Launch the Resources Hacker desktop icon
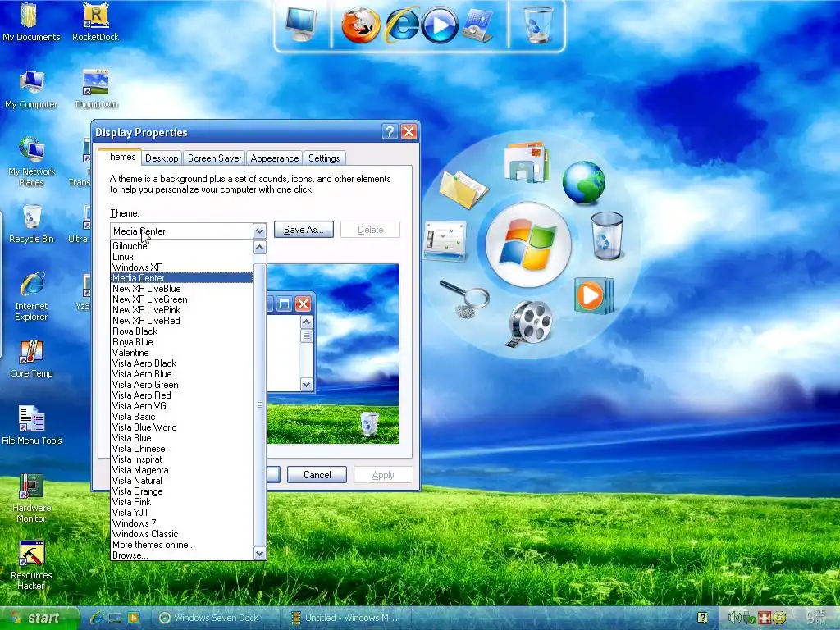 [32, 566]
